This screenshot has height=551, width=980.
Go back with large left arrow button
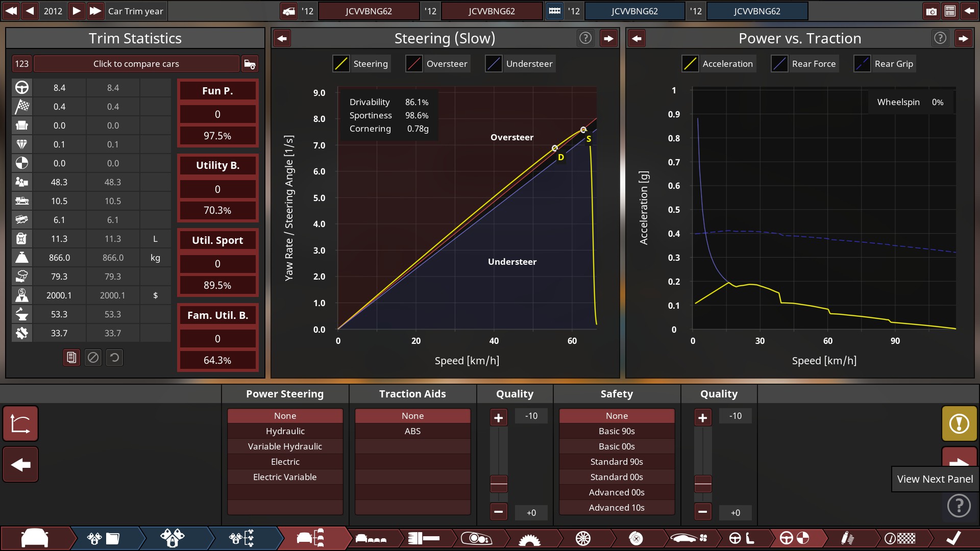20,464
